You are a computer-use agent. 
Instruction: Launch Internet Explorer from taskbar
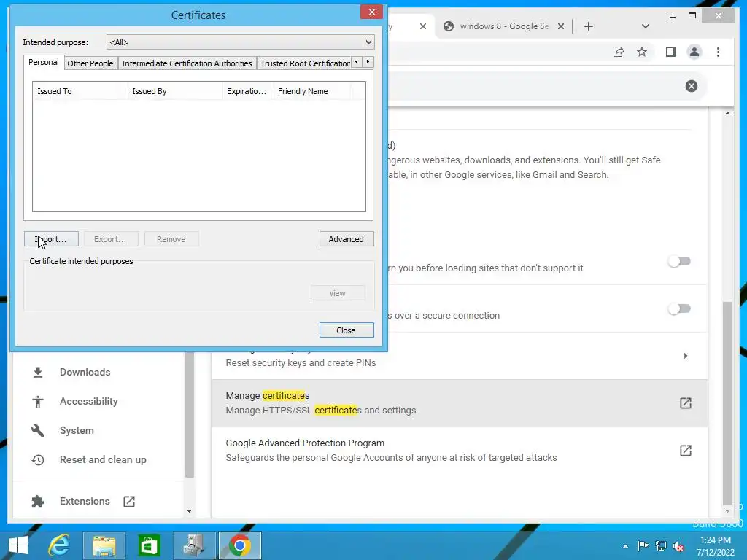pyautogui.click(x=59, y=545)
